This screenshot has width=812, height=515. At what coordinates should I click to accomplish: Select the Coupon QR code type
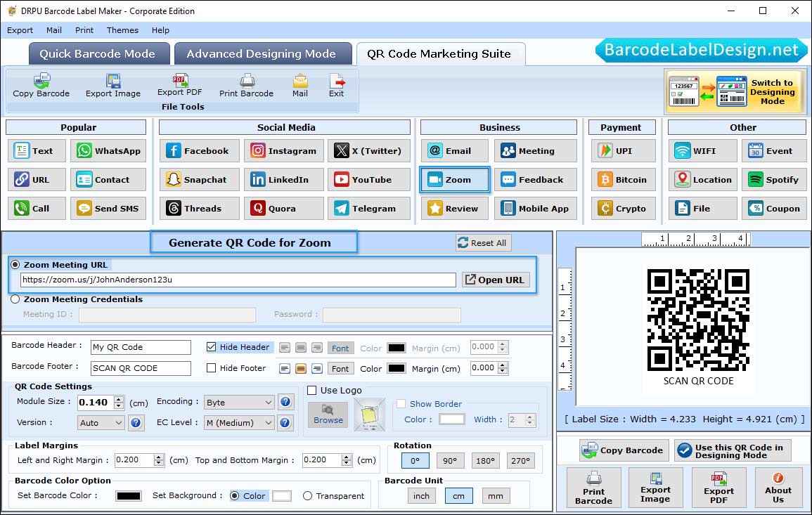coord(774,209)
